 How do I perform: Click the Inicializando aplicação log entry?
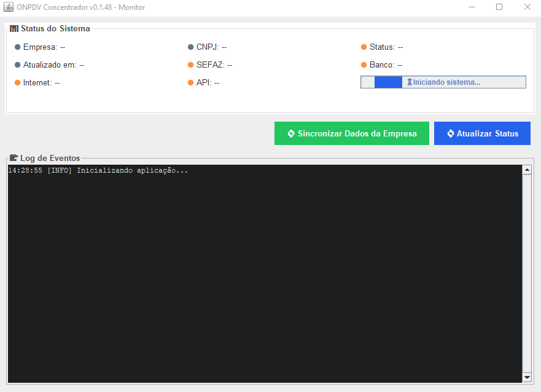[98, 171]
